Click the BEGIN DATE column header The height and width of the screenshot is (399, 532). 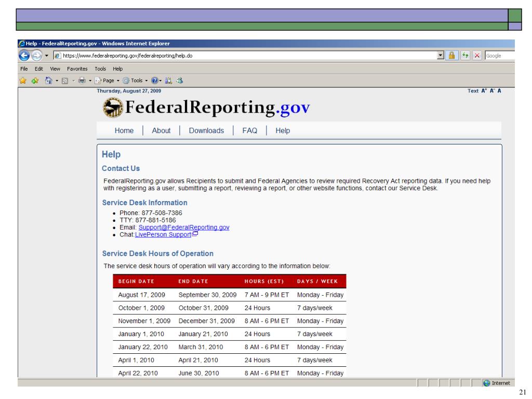tap(137, 281)
